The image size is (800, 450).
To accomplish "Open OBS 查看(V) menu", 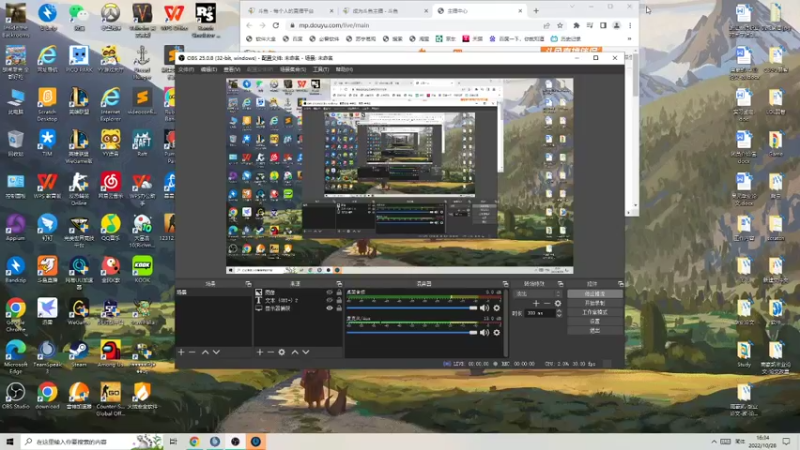I will (232, 69).
